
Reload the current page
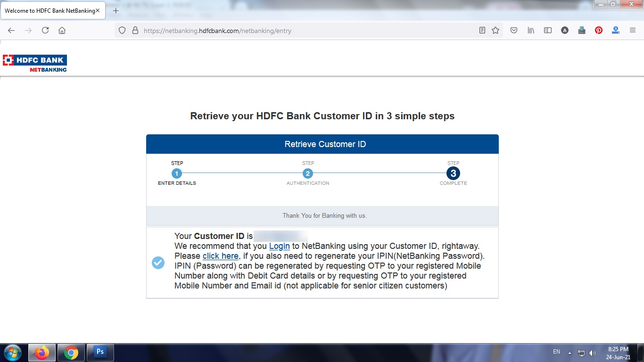click(x=45, y=30)
